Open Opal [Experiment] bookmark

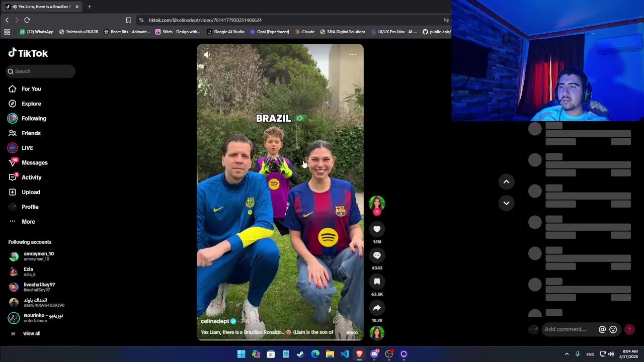coord(270,32)
